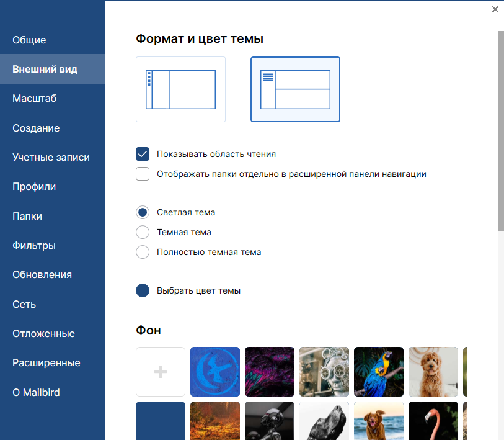This screenshot has height=440, width=504.
Task: Enable folders in extended navigation panel
Action: click(x=143, y=174)
